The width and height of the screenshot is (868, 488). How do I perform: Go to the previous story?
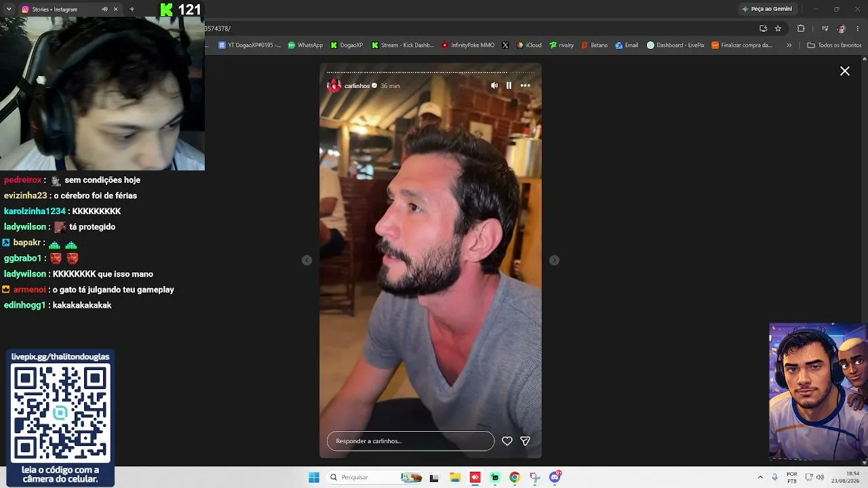[x=307, y=260]
